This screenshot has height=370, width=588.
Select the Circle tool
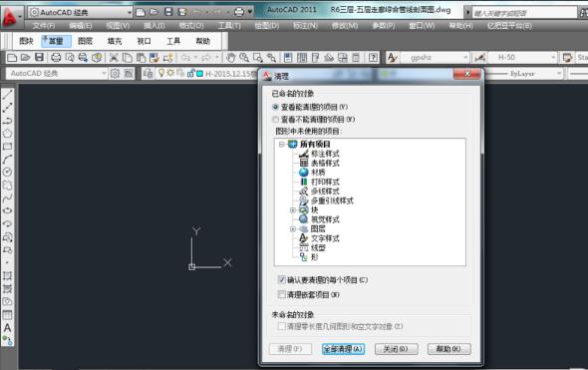8,172
